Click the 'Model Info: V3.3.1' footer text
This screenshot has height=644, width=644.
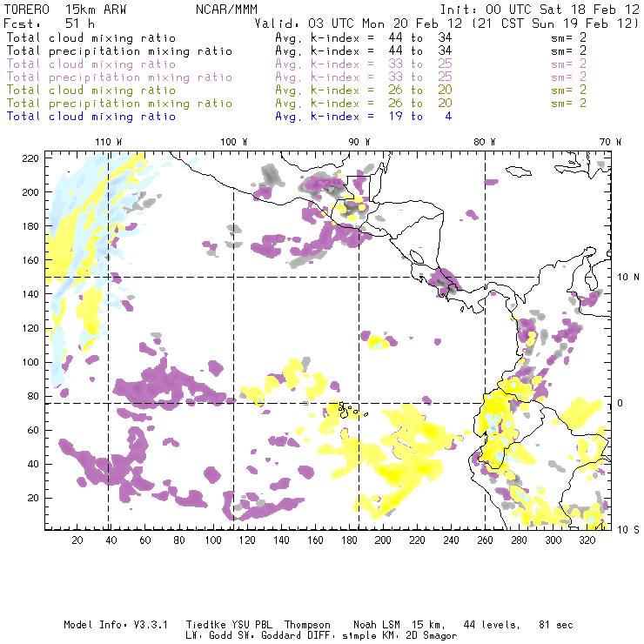point(116,625)
